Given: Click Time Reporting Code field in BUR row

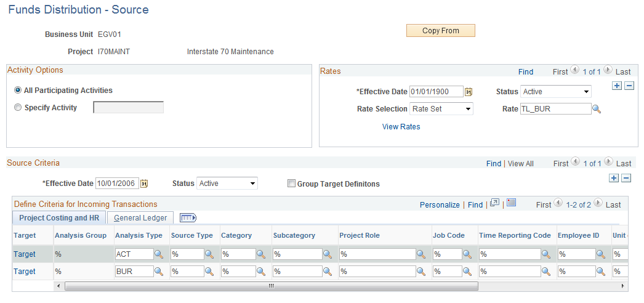Looking at the screenshot, I should click(510, 272).
